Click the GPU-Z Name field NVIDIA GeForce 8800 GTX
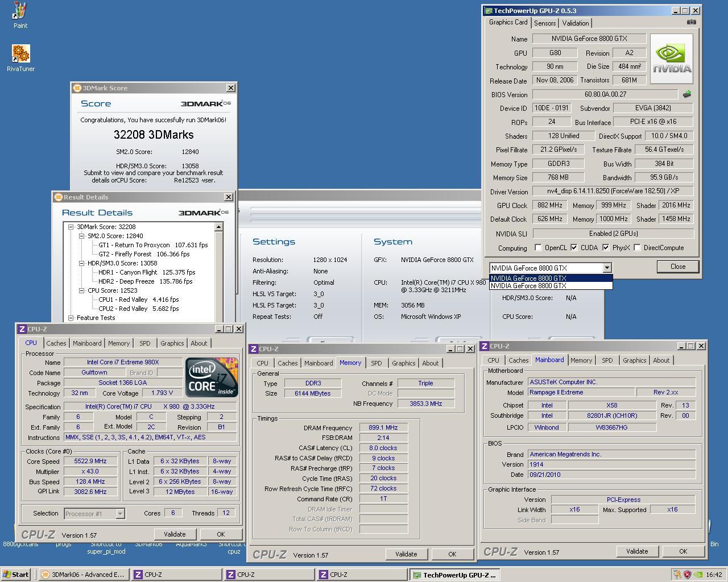Screen dimensions: 728x582 click(x=589, y=39)
